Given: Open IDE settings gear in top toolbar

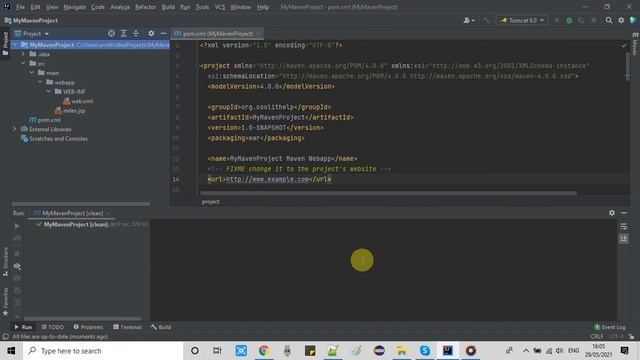Looking at the screenshot, I should tap(621, 20).
